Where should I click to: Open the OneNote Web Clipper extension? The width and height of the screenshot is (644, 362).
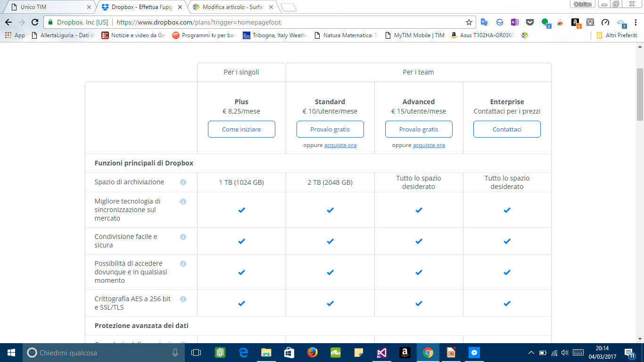tap(514, 22)
